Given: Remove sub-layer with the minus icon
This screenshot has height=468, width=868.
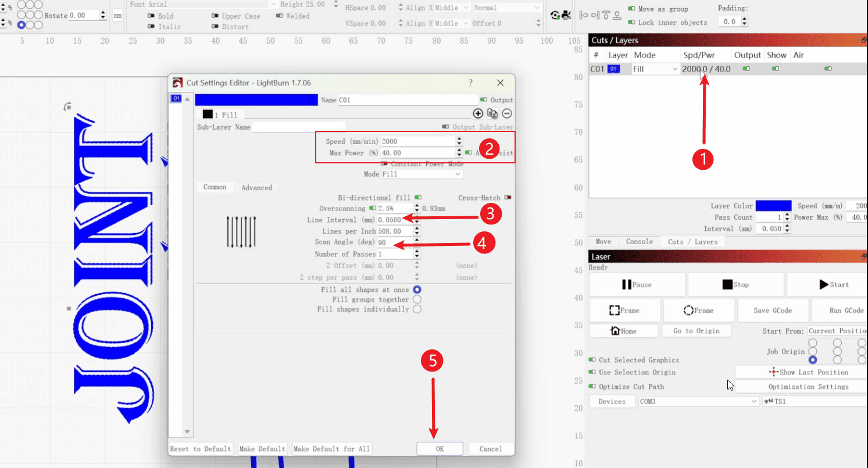Looking at the screenshot, I should [507, 114].
